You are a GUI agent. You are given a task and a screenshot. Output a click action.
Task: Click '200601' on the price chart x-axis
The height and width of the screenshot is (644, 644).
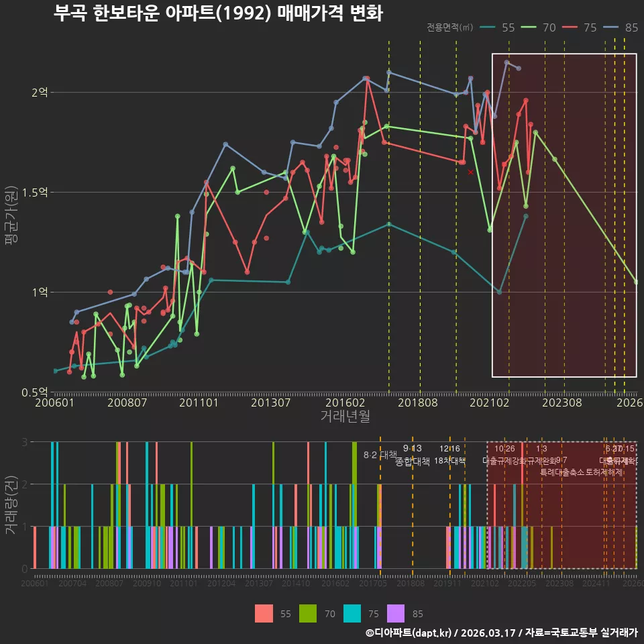(x=54, y=402)
